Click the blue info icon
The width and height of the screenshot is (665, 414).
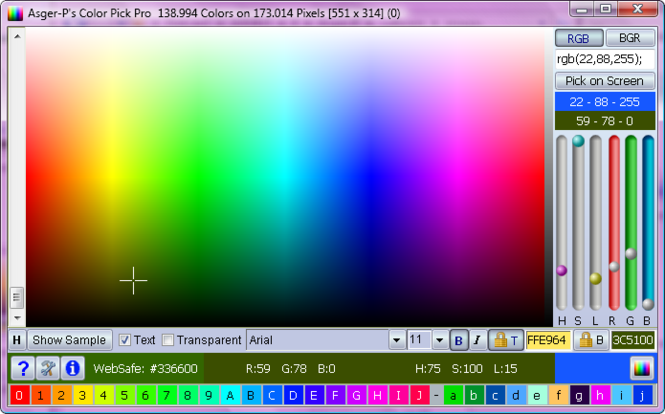click(73, 368)
